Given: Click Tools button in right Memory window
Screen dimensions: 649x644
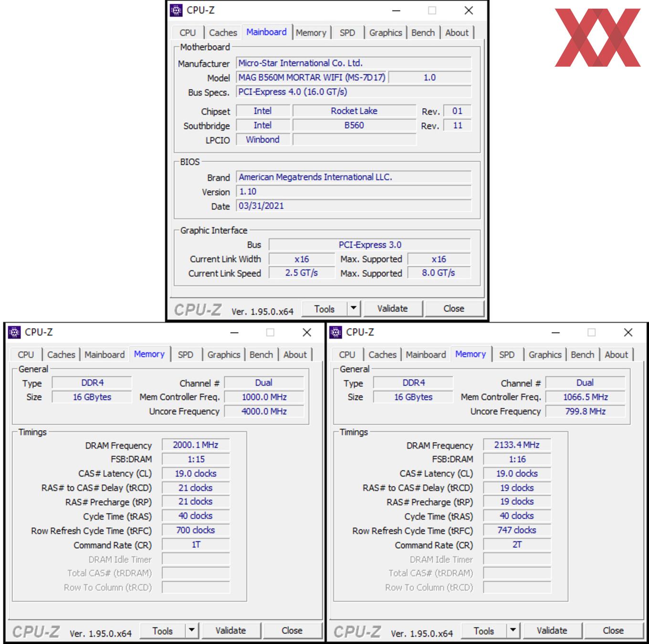Looking at the screenshot, I should coord(484,631).
